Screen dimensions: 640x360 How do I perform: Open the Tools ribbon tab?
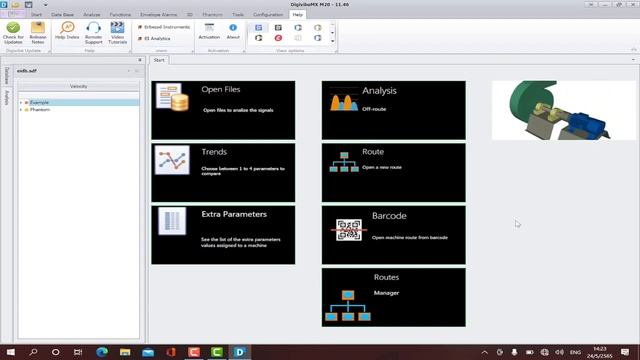238,14
